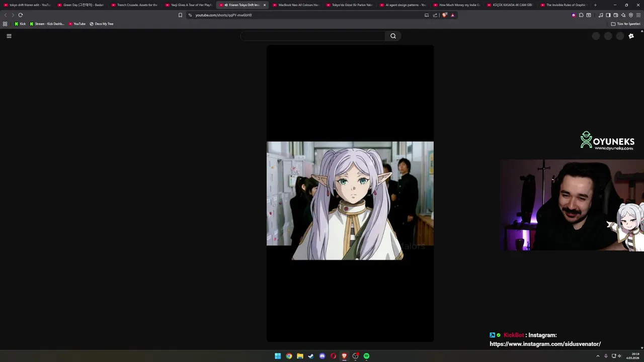Viewport: 644px width, 362px height.
Task: Click the YouTube search magnifier button
Action: tap(393, 36)
